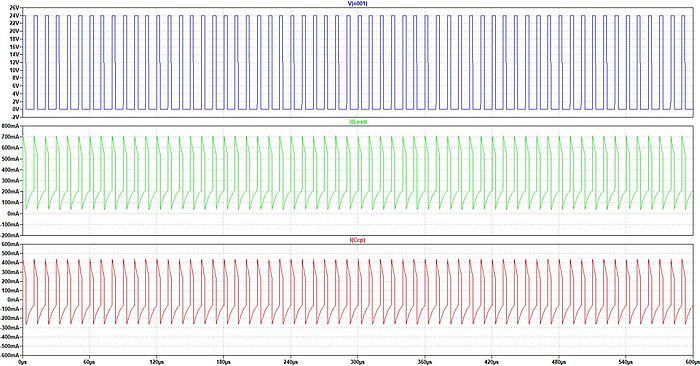Click the I(Ccp) trace label
This screenshot has height=366, width=700.
click(x=357, y=240)
